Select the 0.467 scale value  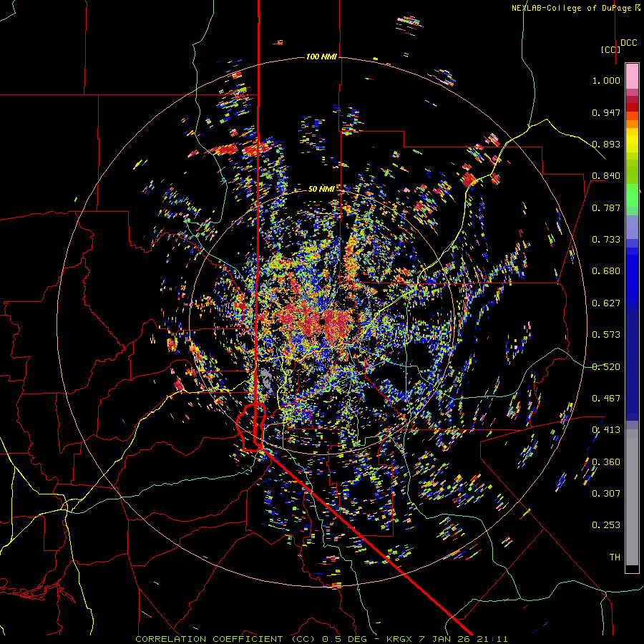(606, 399)
